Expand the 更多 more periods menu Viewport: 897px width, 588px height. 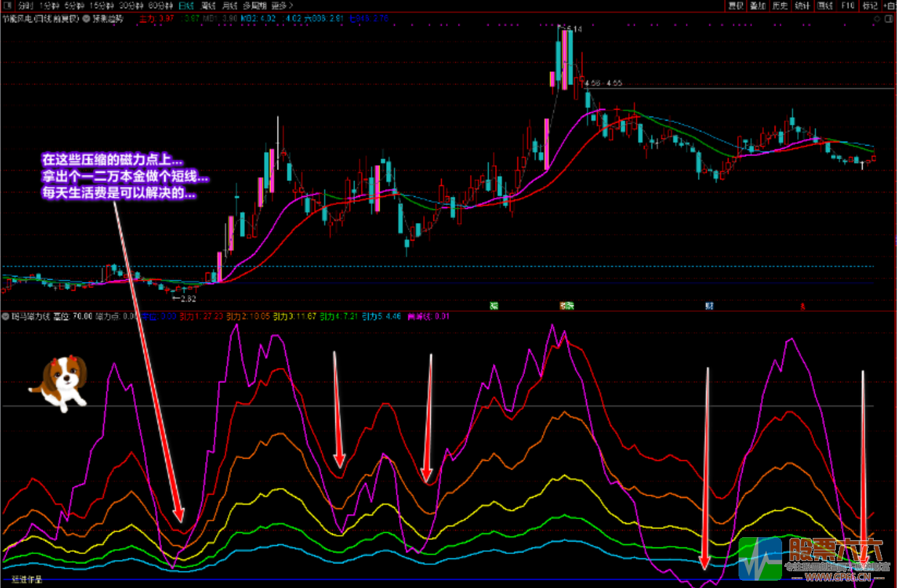point(282,5)
